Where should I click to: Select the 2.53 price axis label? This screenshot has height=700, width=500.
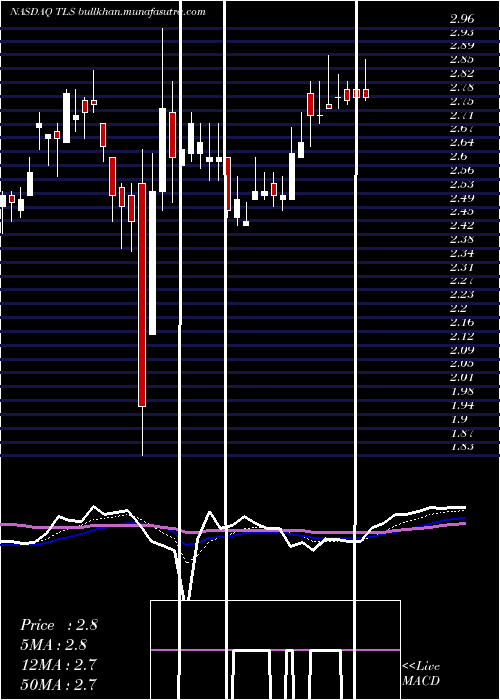click(462, 184)
